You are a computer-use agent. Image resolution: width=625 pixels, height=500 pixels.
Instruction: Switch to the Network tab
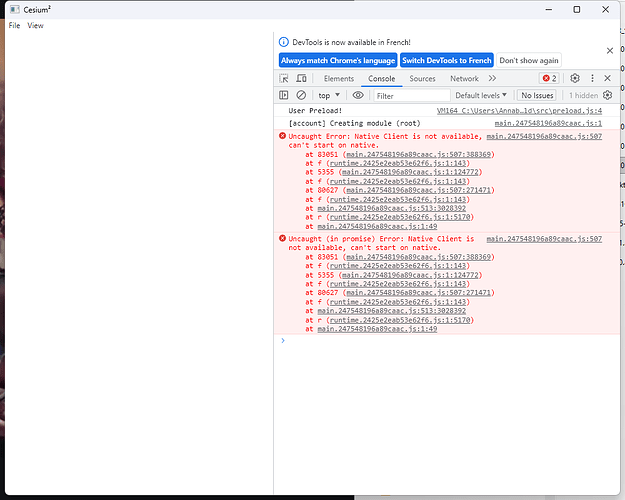click(464, 78)
